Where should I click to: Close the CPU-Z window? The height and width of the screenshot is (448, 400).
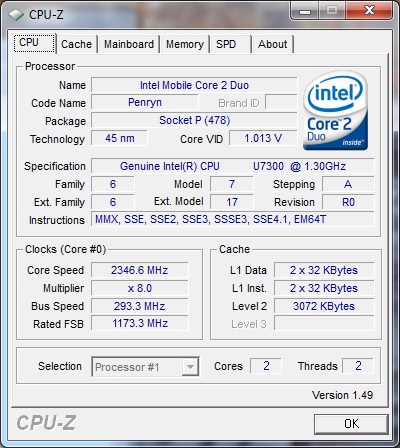[x=369, y=11]
